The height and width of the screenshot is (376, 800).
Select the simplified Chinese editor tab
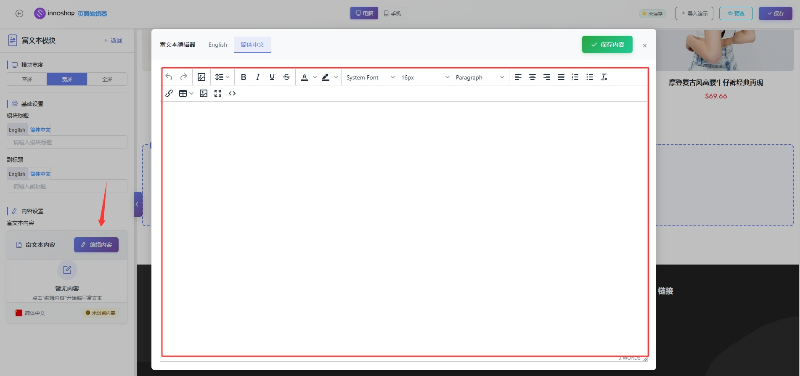tap(253, 45)
